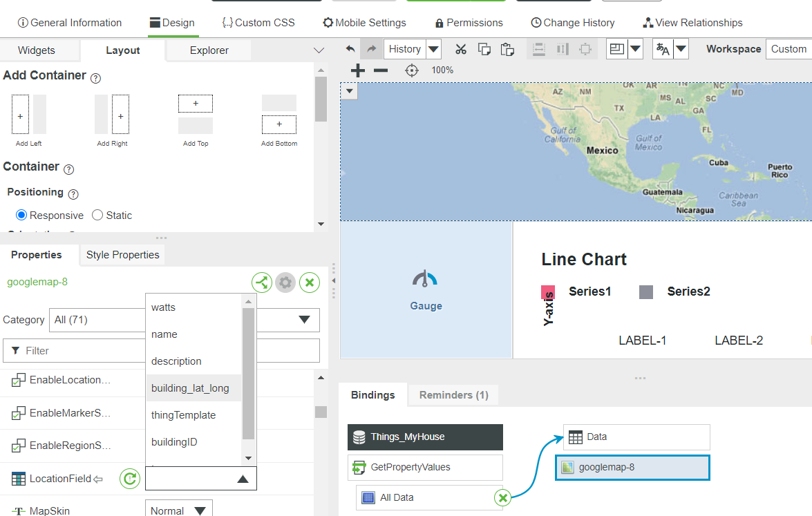Click the green bind icon next to googlemap-8
Screen dimensions: 812x516
click(x=261, y=282)
